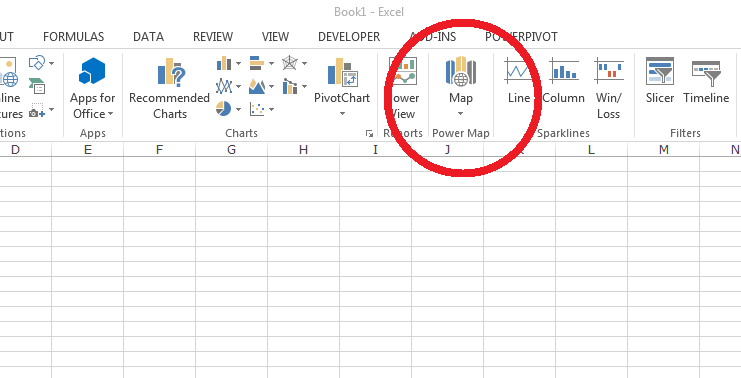The height and width of the screenshot is (378, 741).
Task: Select column header L
Action: click(591, 150)
